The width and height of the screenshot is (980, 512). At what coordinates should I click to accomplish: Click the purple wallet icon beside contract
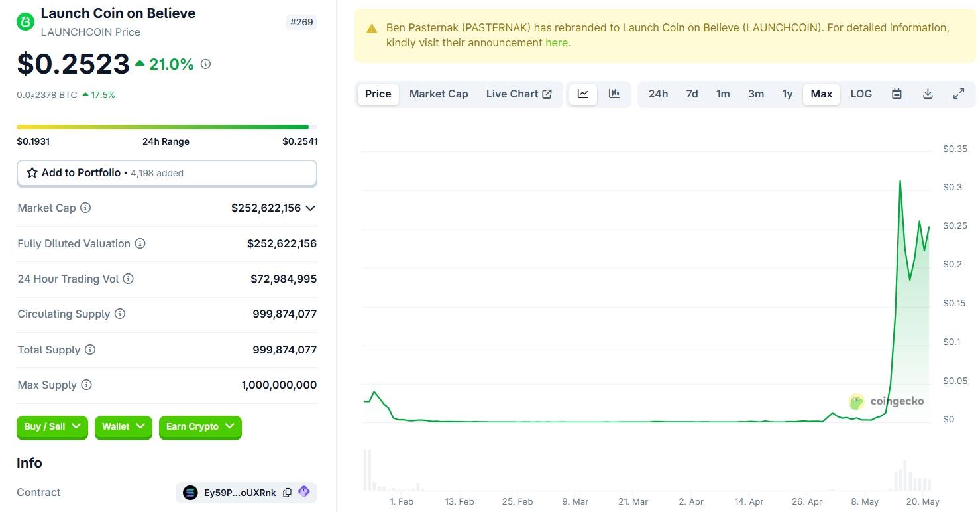coord(304,491)
